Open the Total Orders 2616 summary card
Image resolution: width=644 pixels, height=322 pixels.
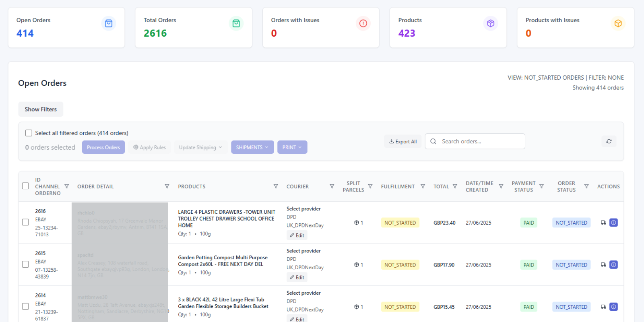(194, 27)
